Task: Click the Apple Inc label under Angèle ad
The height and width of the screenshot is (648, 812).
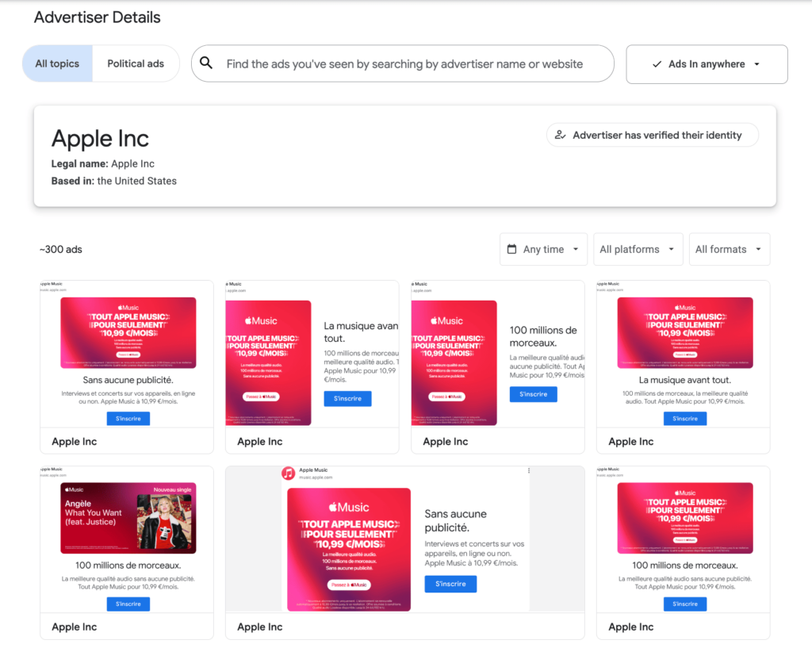Action: coord(75,627)
